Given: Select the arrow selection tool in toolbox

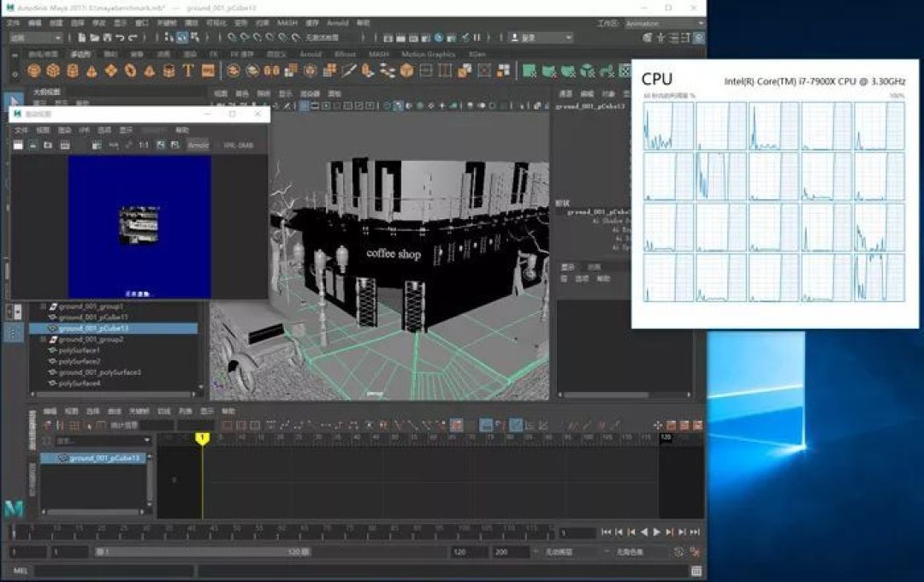Looking at the screenshot, I should click(x=15, y=102).
